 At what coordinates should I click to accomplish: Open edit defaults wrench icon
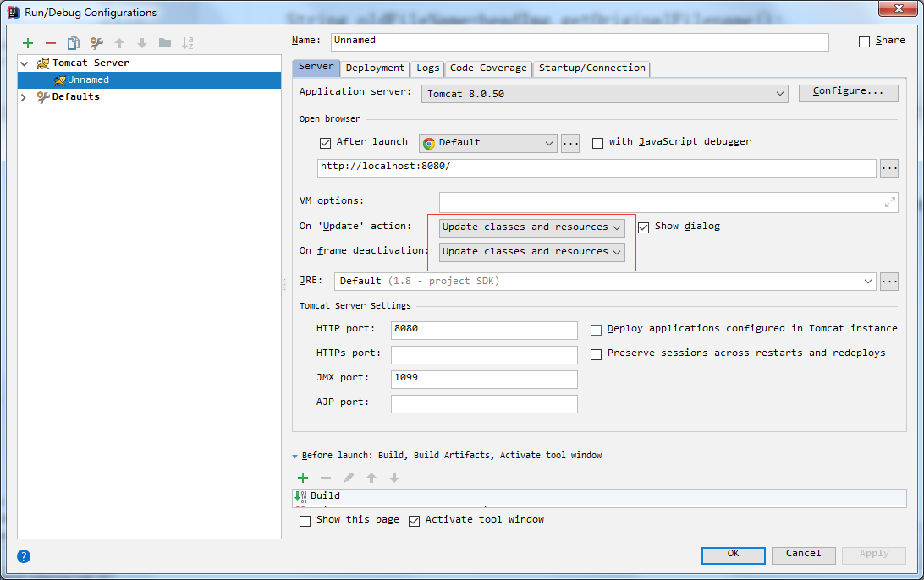(96, 43)
